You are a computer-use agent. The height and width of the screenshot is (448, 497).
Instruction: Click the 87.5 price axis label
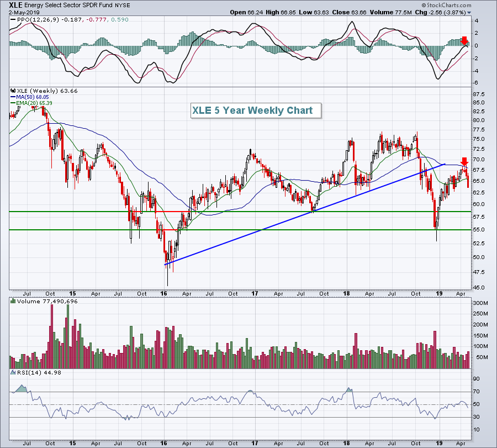(479, 94)
